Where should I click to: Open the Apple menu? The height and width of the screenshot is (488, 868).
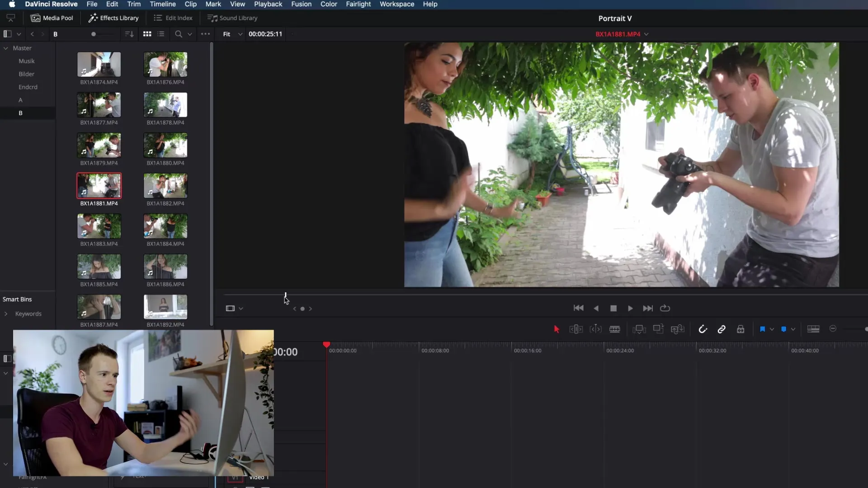pos(12,4)
